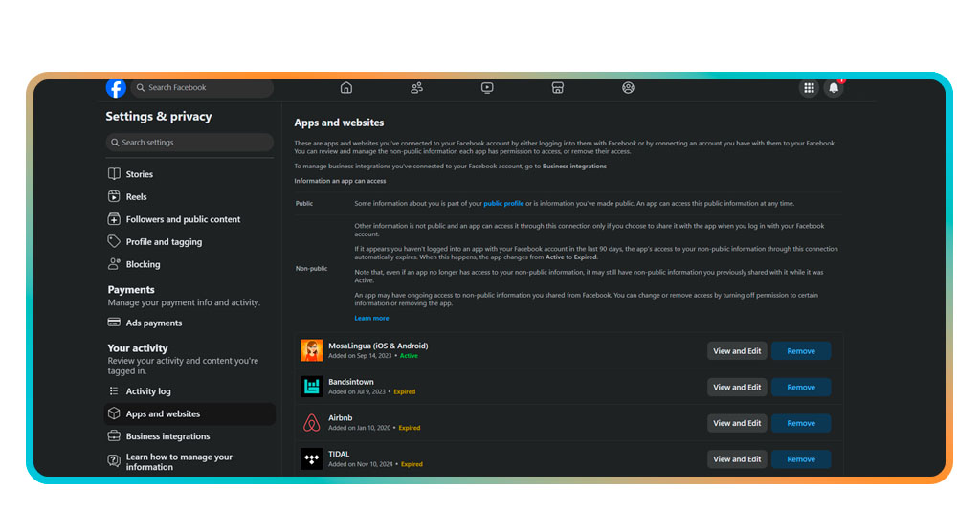Open the notifications bell icon
The height and width of the screenshot is (513, 980).
coord(834,88)
